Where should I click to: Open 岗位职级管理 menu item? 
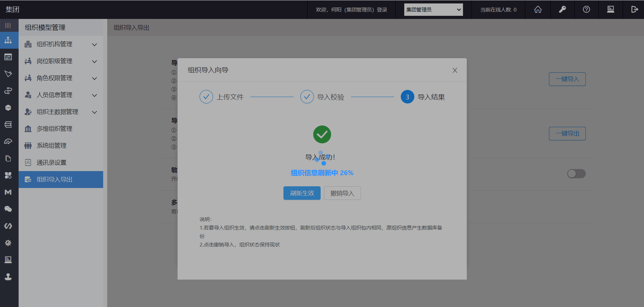[61, 61]
